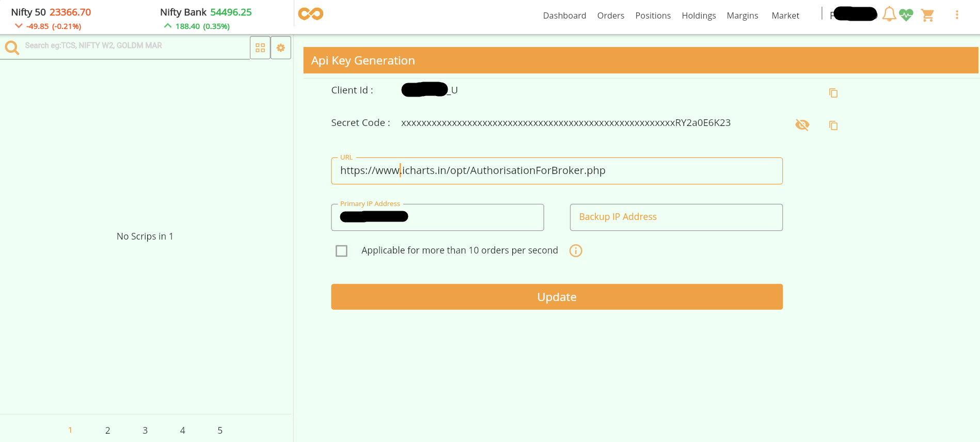Open the Market menu
The image size is (980, 442).
click(785, 15)
